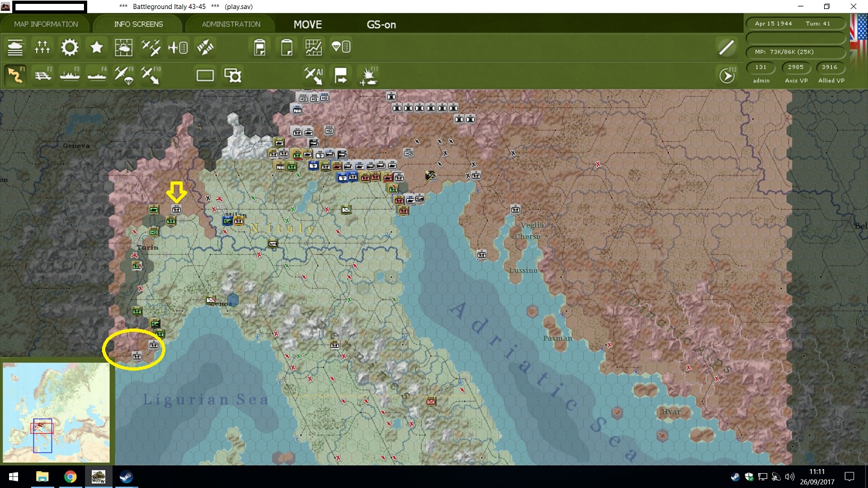Toggle the GS-on ground support indicator
Viewport: 868px width, 488px height.
click(x=382, y=25)
